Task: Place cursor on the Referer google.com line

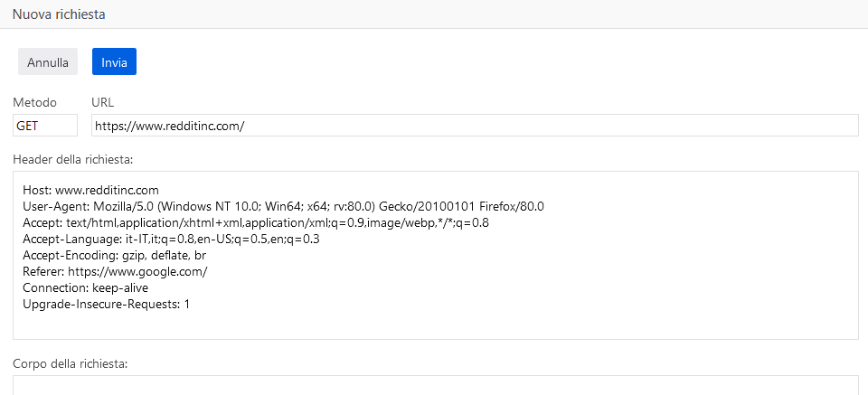Action: (x=115, y=272)
